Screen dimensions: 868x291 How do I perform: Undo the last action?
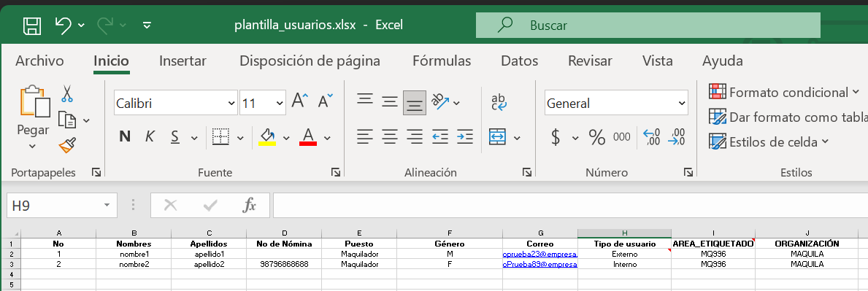63,25
